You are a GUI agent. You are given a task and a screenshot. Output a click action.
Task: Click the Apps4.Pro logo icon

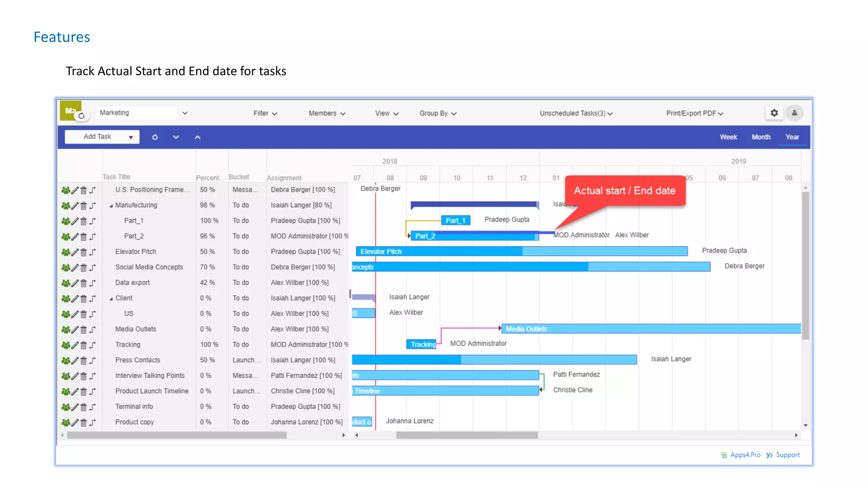pos(723,455)
